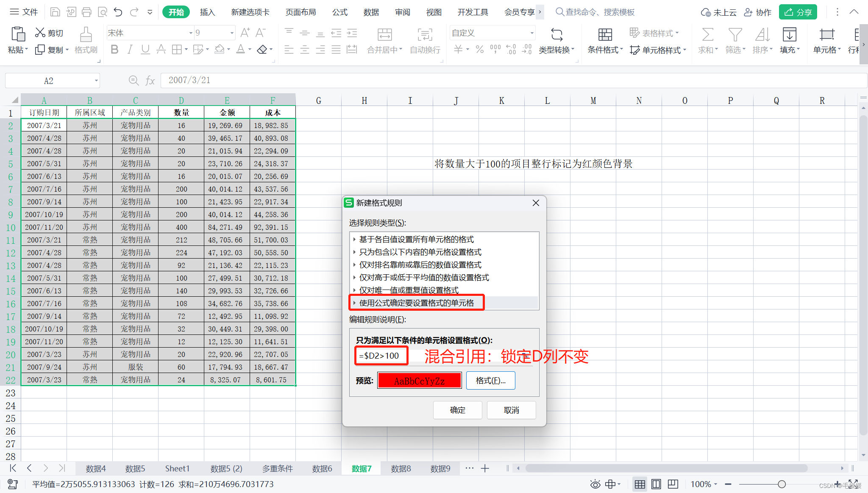This screenshot has height=493, width=868.
Task: Click the red preview swatch AaBbCcYyZz
Action: pos(419,381)
